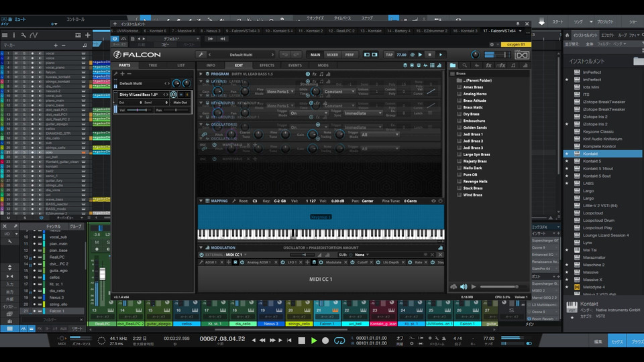Viewport: 644px width, 362px height.
Task: Collapse the PROGRAM section
Action: 201,74
